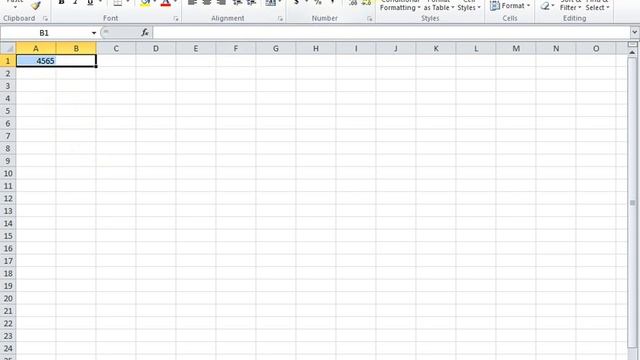The width and height of the screenshot is (640, 360).
Task: Select row 18 header
Action: point(8,273)
